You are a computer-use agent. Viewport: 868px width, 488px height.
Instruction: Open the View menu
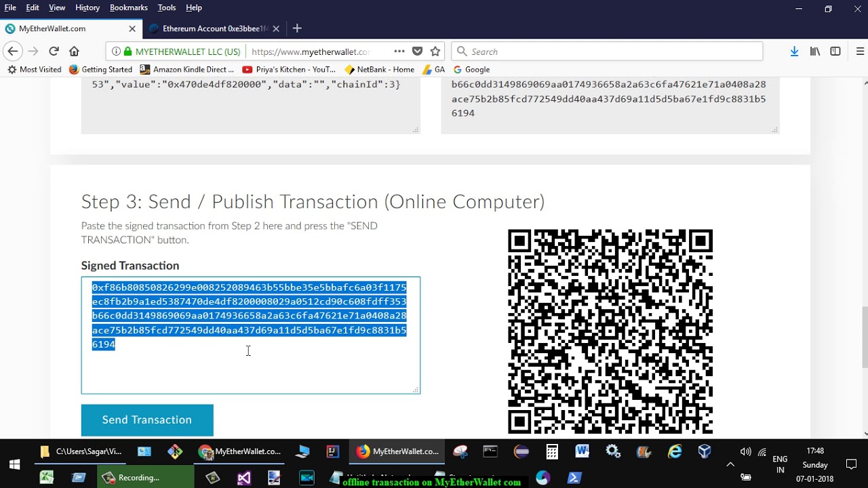pyautogui.click(x=57, y=7)
